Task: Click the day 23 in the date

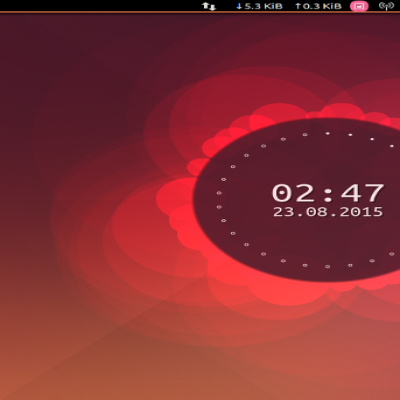Action: pos(282,212)
